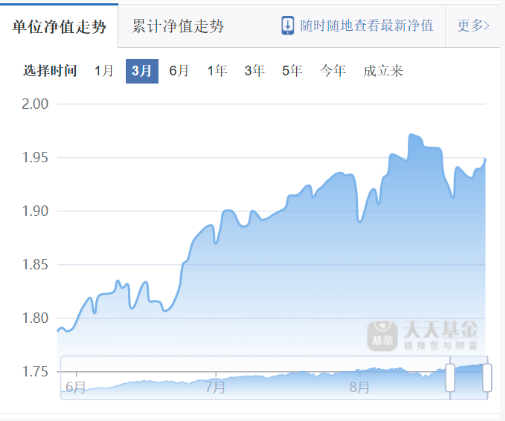Open the 更多> link

473,26
